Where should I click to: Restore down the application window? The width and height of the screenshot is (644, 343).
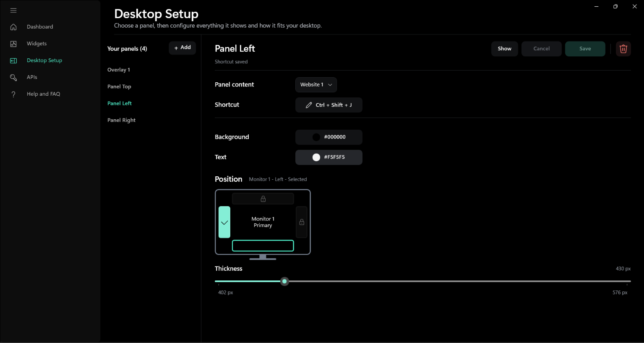pos(615,6)
